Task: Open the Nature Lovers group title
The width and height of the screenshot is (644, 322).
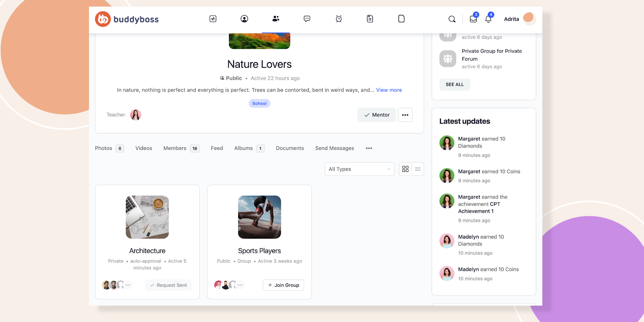Action: [260, 64]
